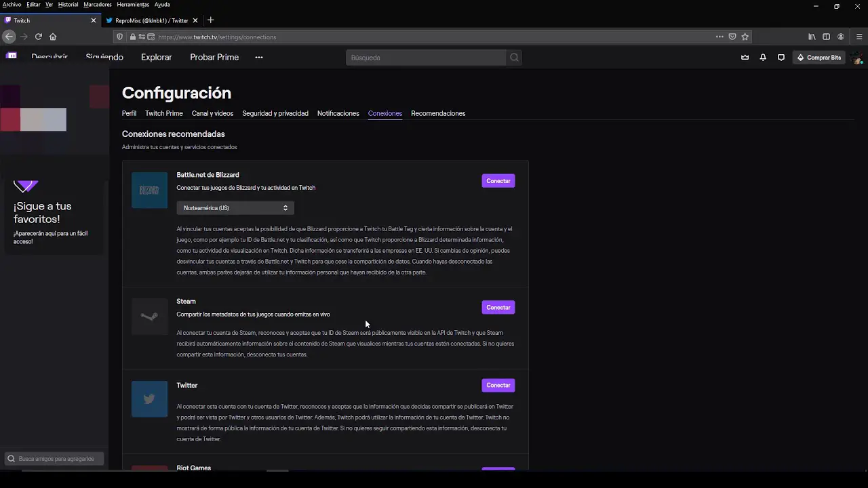The image size is (868, 488).
Task: Click the user avatar in top-right
Action: [858, 58]
